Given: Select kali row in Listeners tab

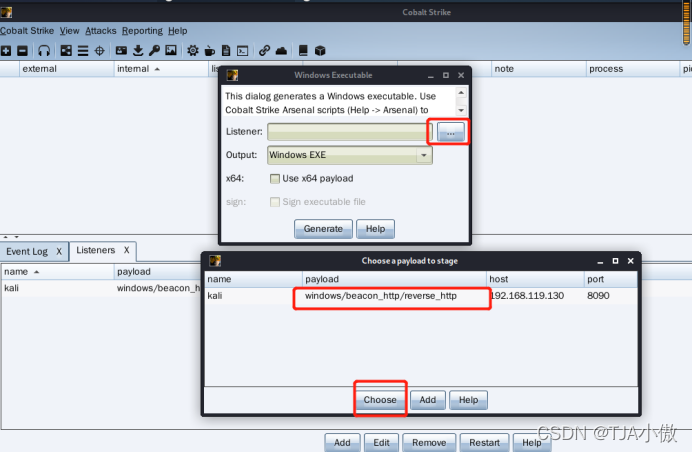Looking at the screenshot, I should click(x=101, y=288).
